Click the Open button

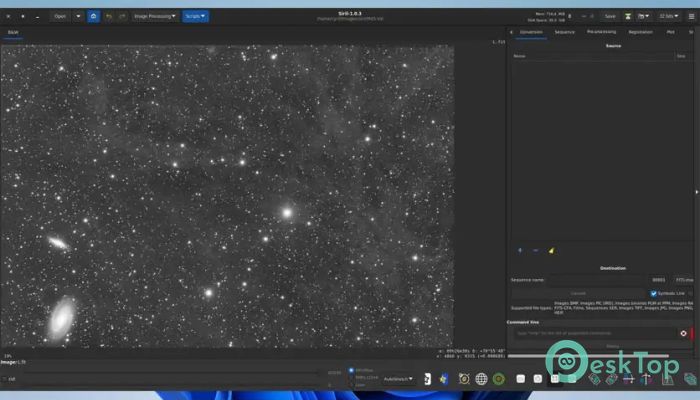coord(60,17)
